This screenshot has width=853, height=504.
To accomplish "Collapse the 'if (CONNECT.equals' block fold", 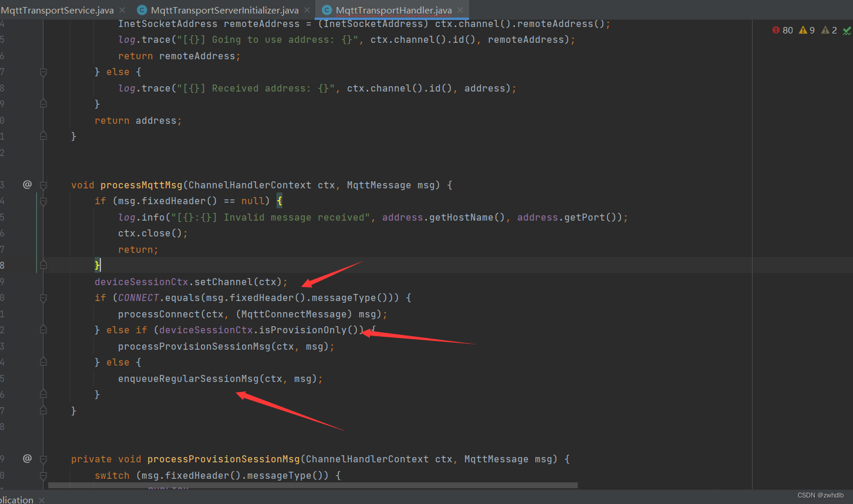I will click(43, 298).
